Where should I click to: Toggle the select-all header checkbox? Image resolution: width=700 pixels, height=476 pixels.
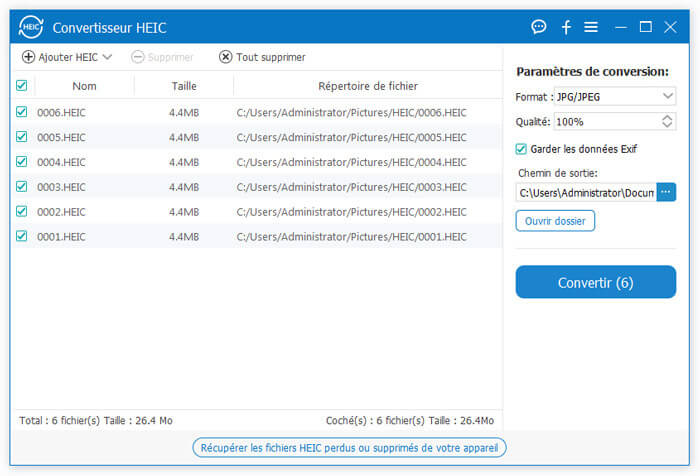coord(22,86)
